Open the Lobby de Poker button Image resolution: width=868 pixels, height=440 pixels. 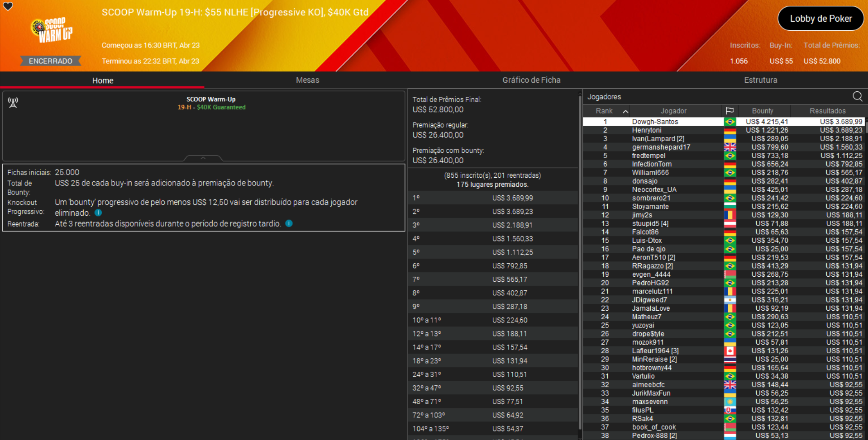820,19
